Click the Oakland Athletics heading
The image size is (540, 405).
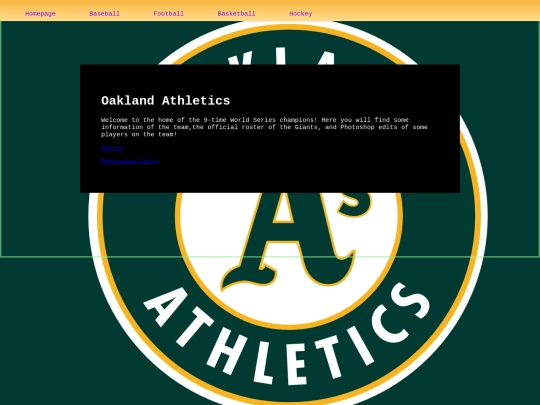166,101
